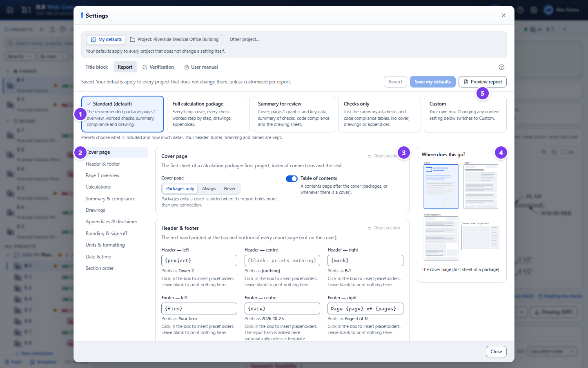Open the Title block tab
Viewport: 588px width, 368px height.
pos(96,67)
